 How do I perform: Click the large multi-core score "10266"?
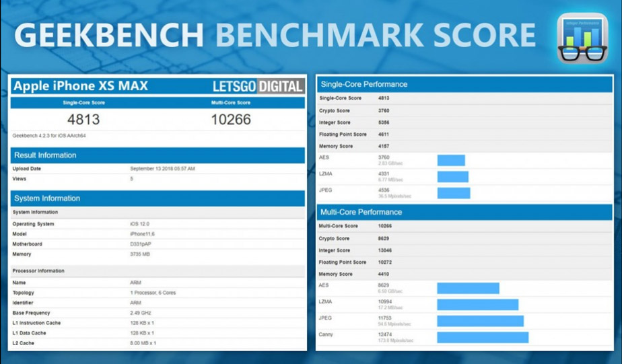tap(231, 119)
